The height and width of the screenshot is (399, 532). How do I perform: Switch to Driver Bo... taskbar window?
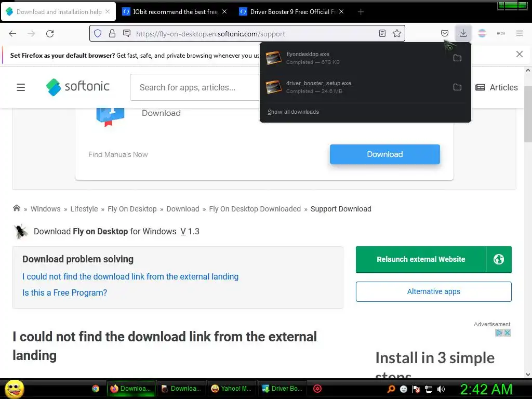[x=282, y=389]
